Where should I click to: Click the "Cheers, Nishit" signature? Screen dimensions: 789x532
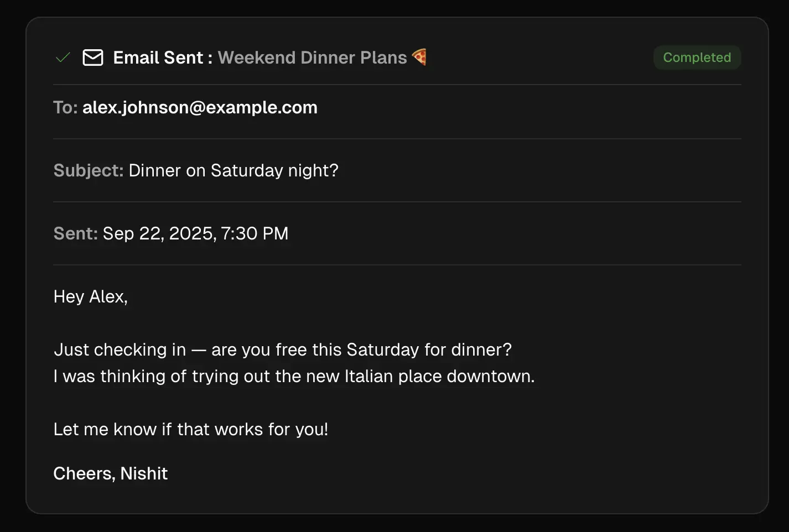[x=110, y=473]
